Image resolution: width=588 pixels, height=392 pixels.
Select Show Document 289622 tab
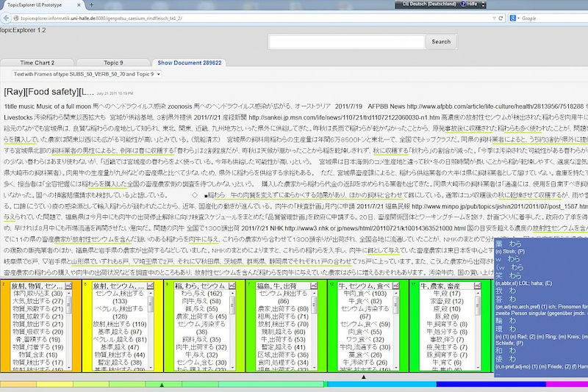189,63
